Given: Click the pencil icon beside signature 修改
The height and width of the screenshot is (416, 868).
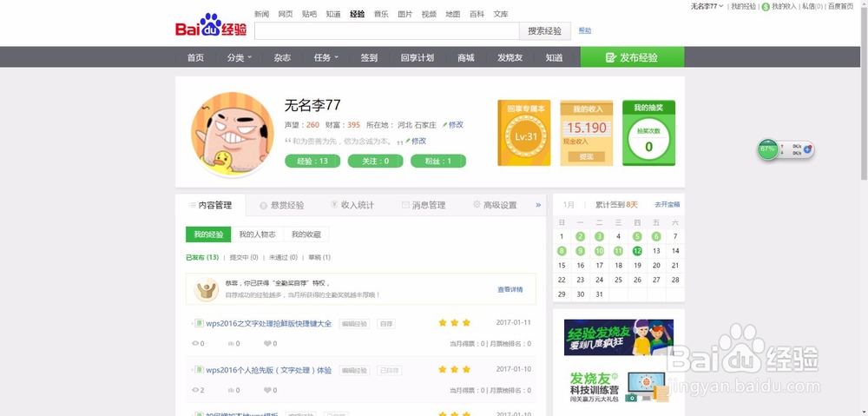Looking at the screenshot, I should [x=407, y=142].
